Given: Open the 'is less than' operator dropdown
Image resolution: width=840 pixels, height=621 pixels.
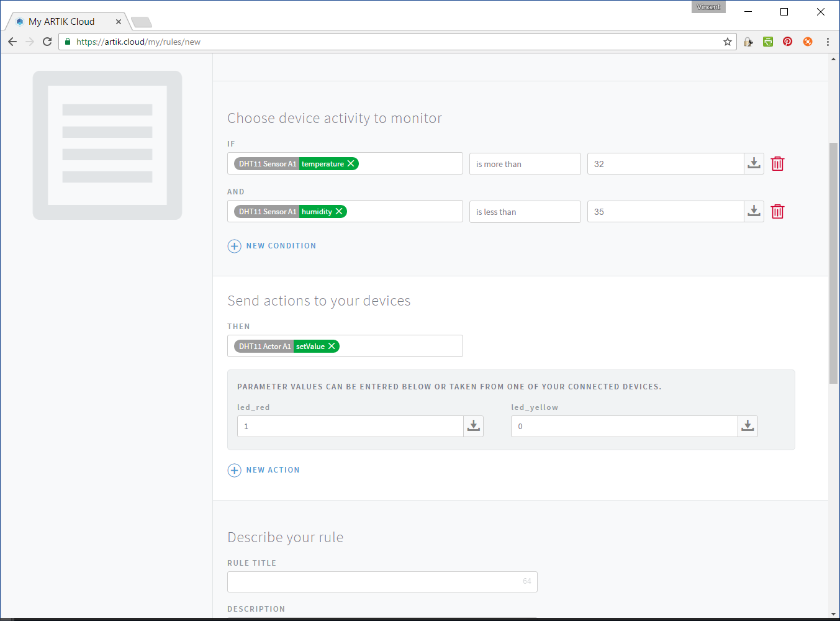Looking at the screenshot, I should (x=525, y=211).
